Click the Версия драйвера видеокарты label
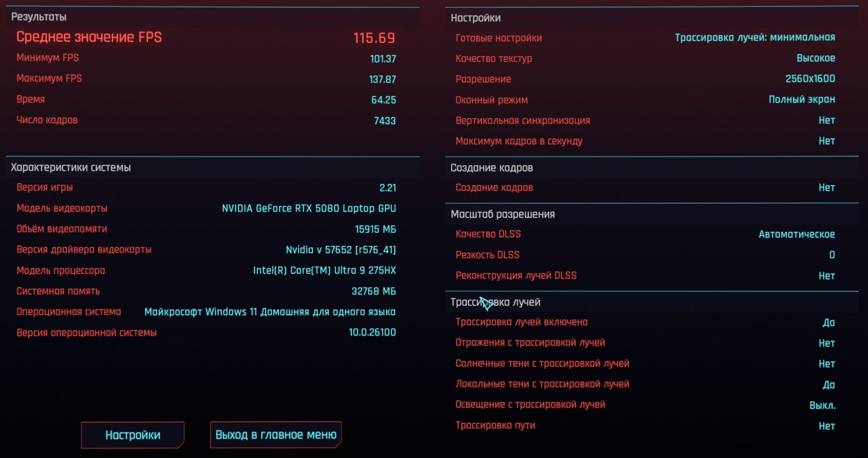868x458 pixels. (x=84, y=250)
